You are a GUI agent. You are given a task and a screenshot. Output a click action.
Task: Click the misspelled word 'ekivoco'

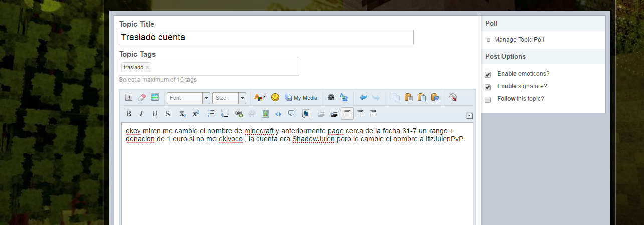[x=231, y=139]
